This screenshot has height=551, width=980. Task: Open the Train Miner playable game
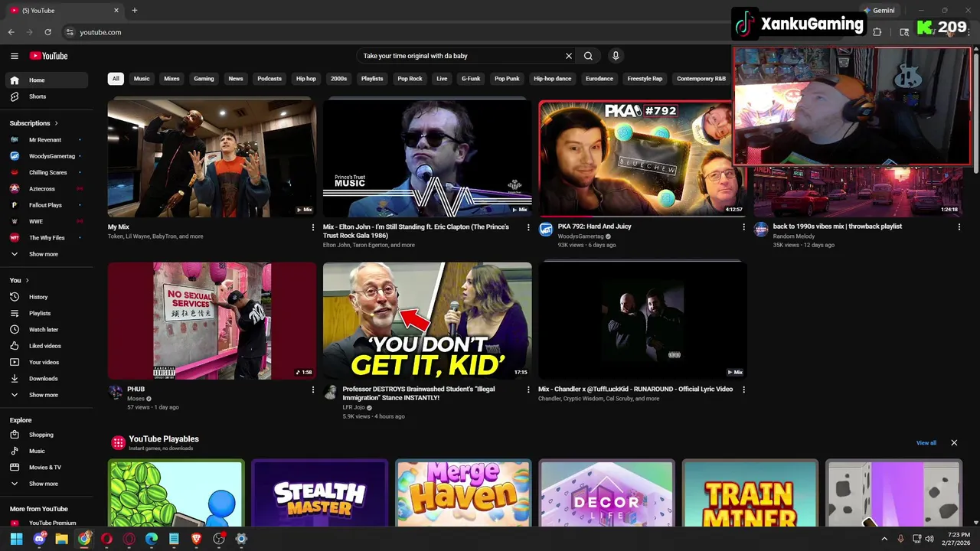[750, 494]
